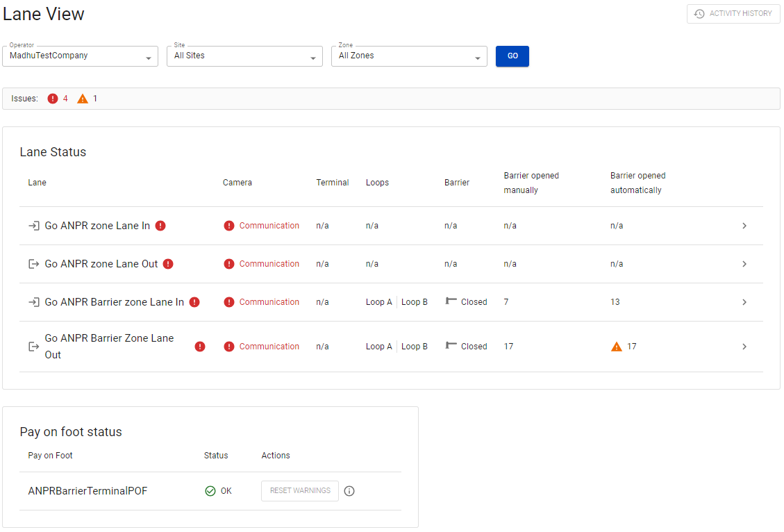Open the Operator dropdown MadhuTestCompany
This screenshot has width=784, height=532.
[80, 56]
